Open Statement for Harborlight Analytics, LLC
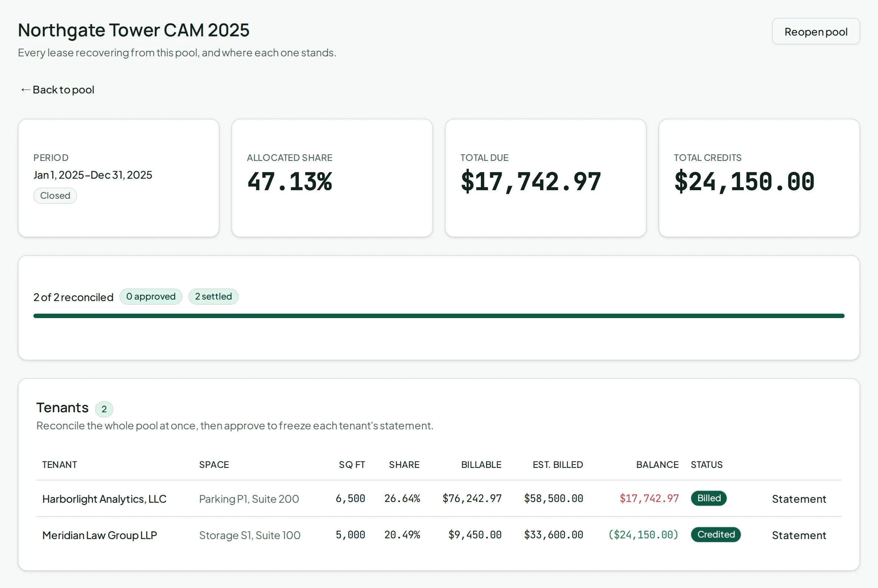878x588 pixels. pos(799,499)
